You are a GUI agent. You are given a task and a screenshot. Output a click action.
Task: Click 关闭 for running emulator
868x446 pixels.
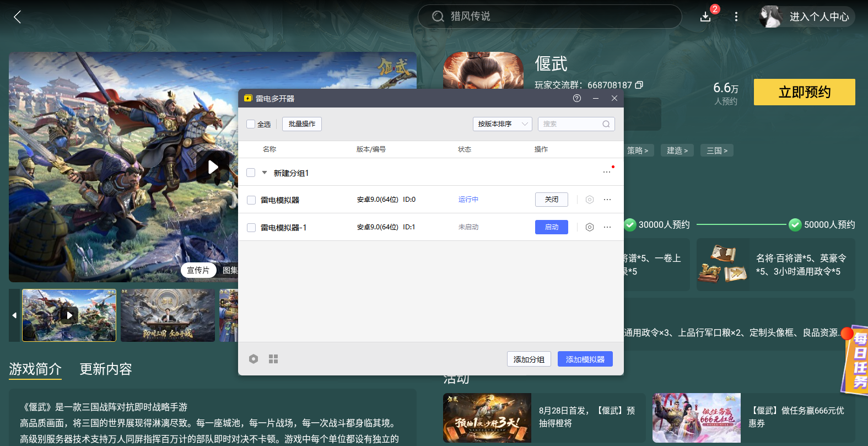point(552,200)
